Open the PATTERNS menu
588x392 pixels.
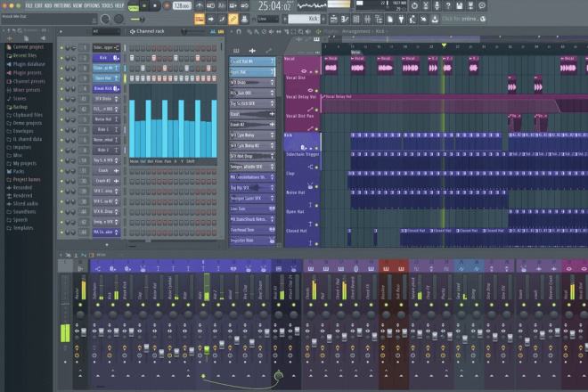[x=62, y=5]
